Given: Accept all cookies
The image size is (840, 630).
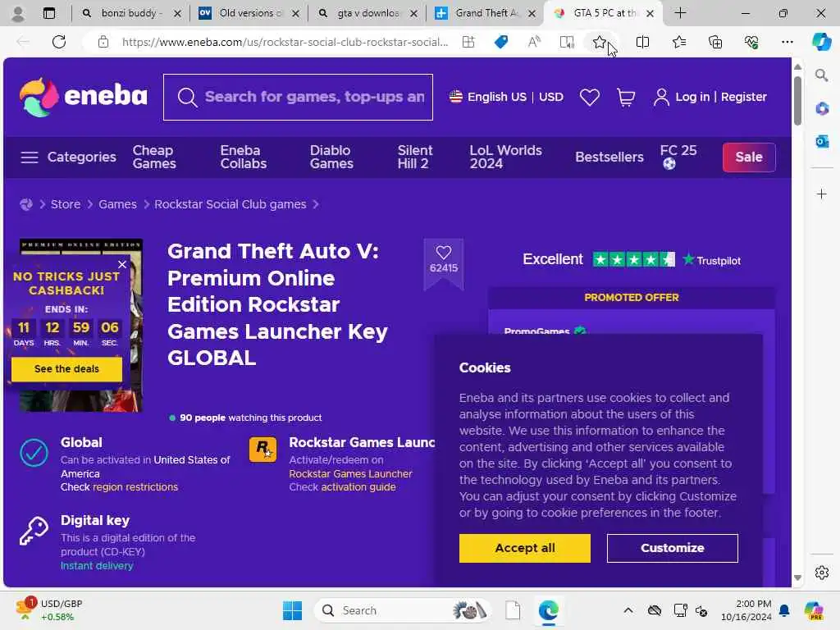Looking at the screenshot, I should pyautogui.click(x=524, y=548).
